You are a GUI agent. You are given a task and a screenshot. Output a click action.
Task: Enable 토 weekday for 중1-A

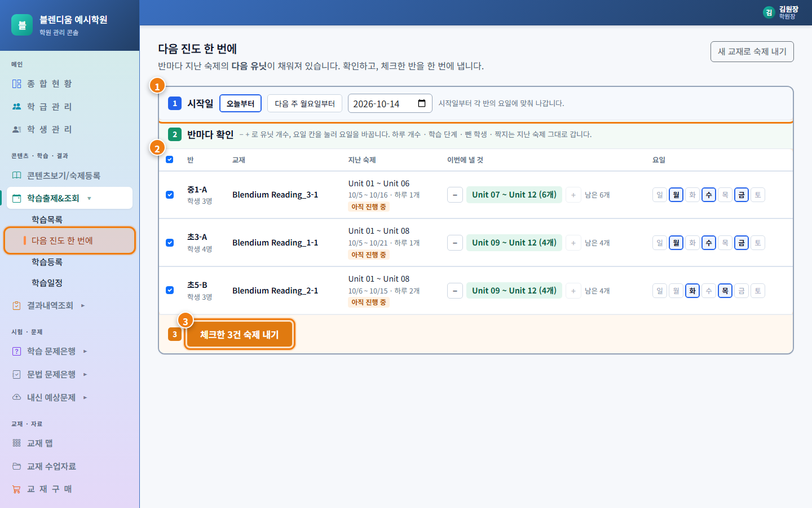758,195
